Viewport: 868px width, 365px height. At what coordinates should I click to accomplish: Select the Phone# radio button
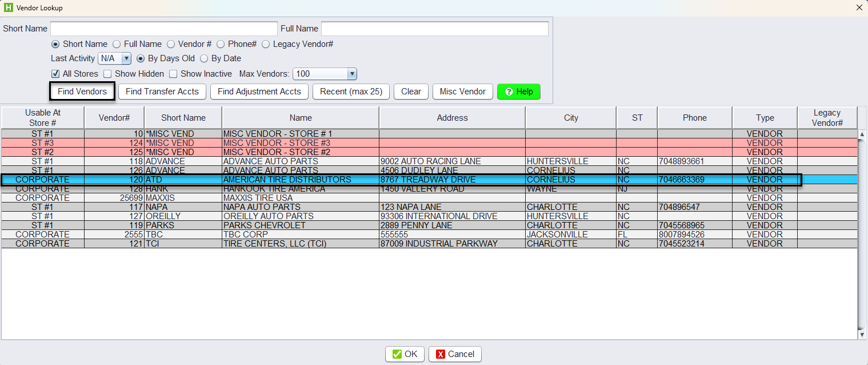click(221, 44)
